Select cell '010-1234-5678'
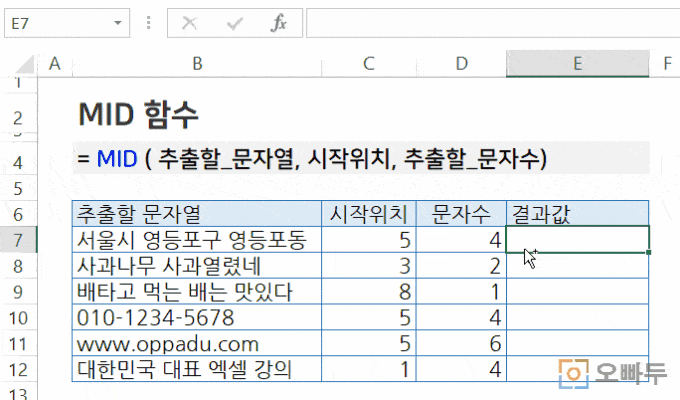This screenshot has width=680, height=400. point(197,318)
